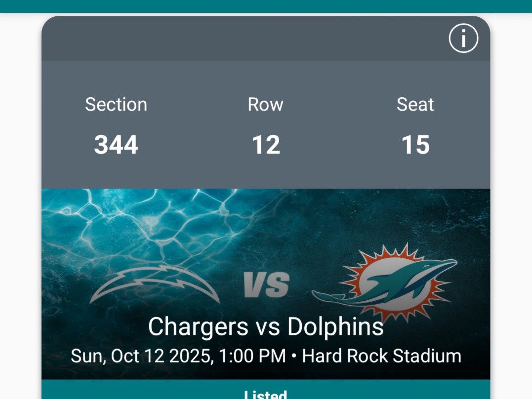Tap the info icon on the ticket

(x=463, y=39)
